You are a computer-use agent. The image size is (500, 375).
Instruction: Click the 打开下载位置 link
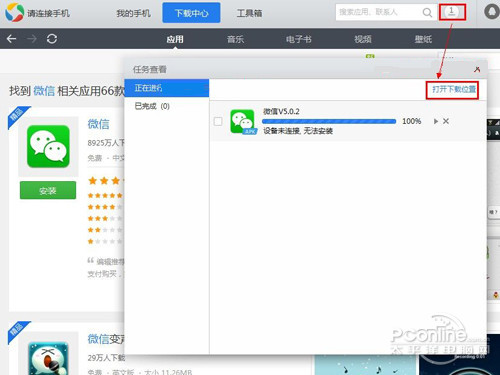click(x=454, y=89)
